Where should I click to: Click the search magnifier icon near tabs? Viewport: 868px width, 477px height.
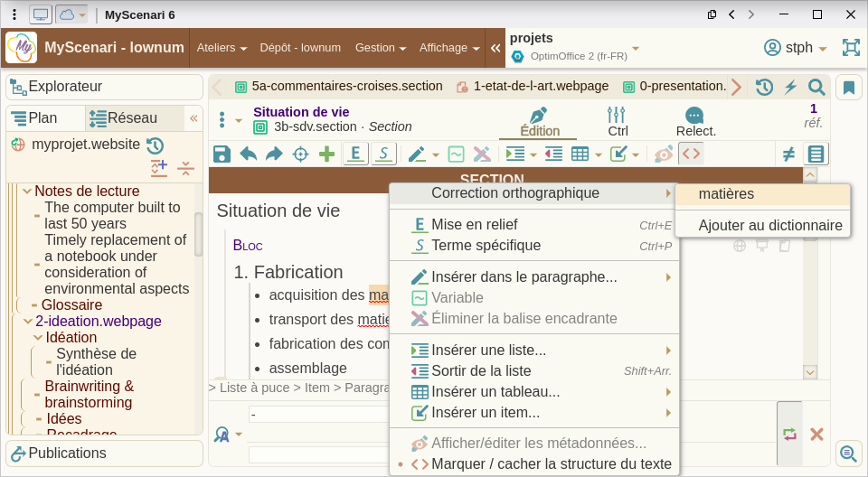point(816,87)
